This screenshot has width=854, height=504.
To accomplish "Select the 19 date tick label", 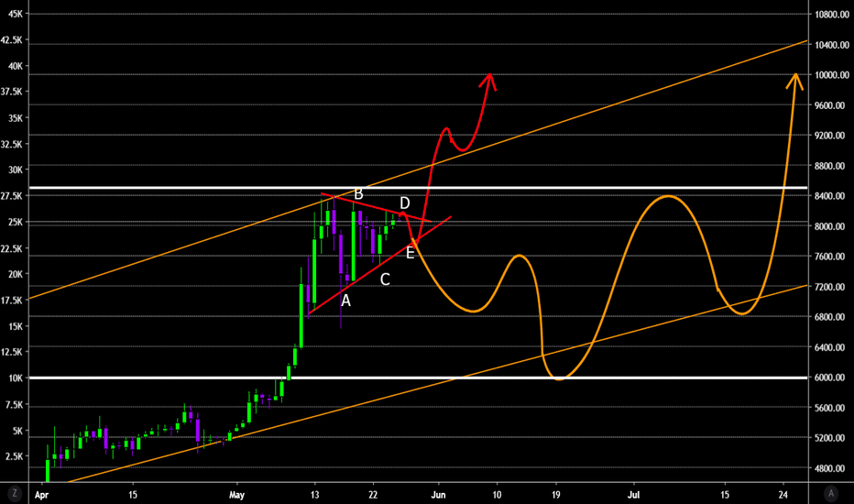I will point(556,495).
